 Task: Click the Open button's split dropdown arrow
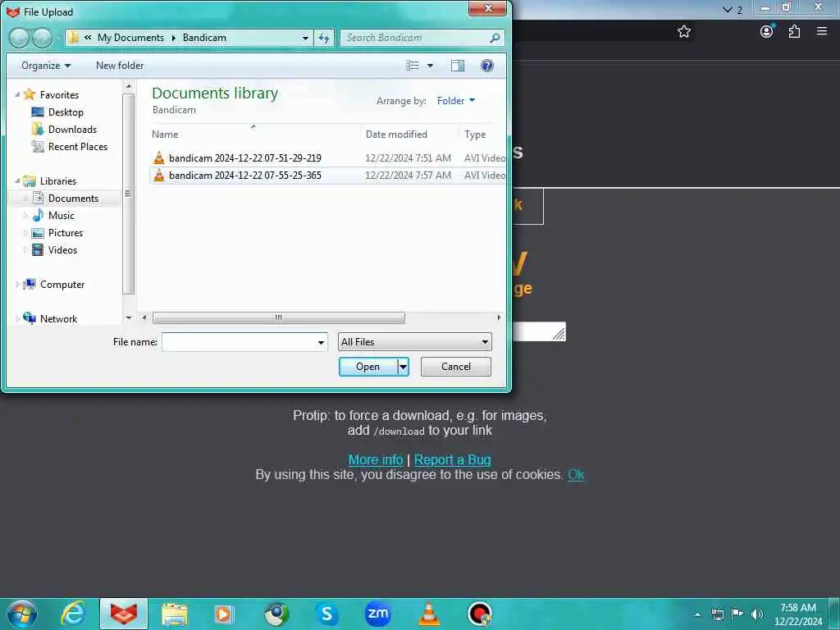pos(404,367)
